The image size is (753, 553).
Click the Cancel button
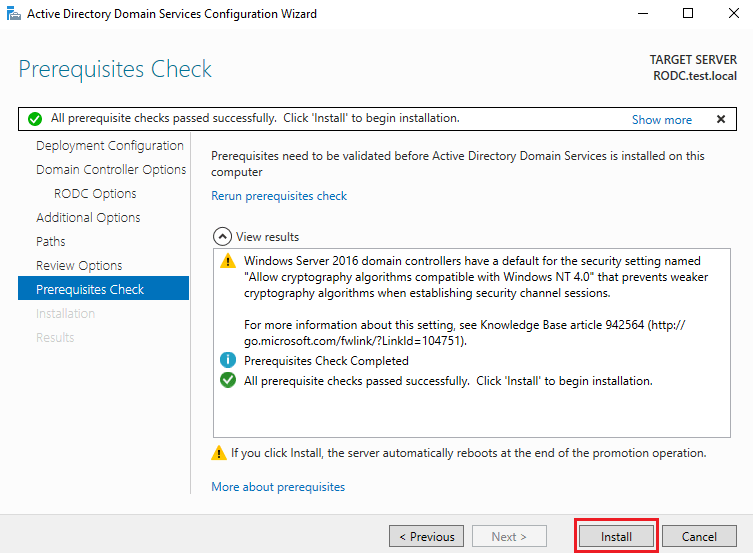(699, 536)
